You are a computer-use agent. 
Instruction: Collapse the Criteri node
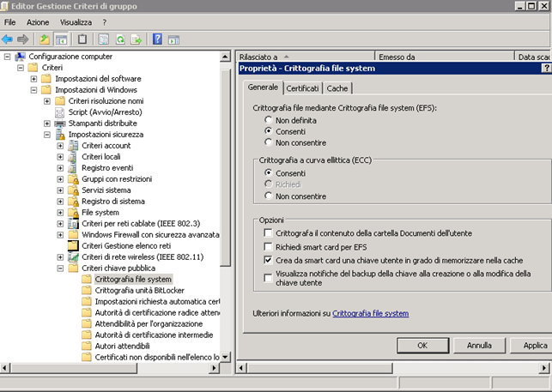pyautogui.click(x=21, y=68)
